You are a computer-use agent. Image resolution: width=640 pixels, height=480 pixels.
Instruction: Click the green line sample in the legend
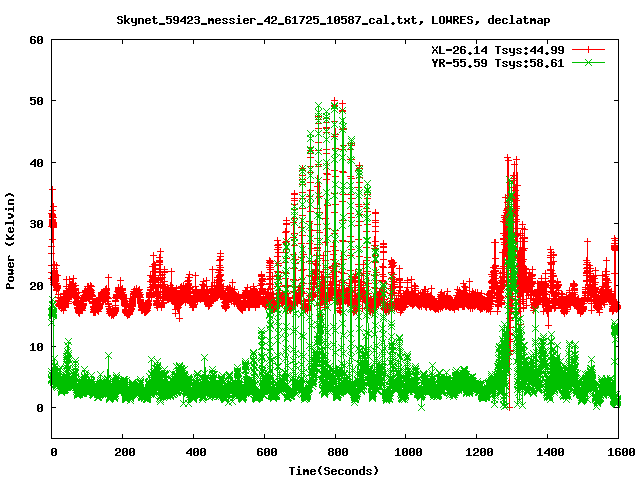(x=588, y=62)
